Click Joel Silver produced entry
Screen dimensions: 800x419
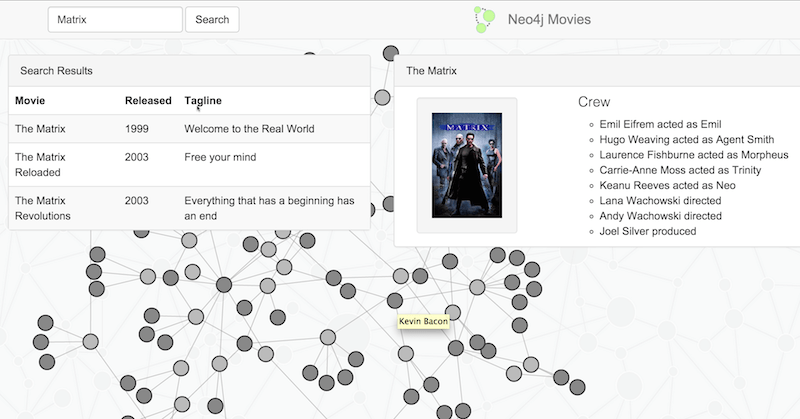click(647, 231)
